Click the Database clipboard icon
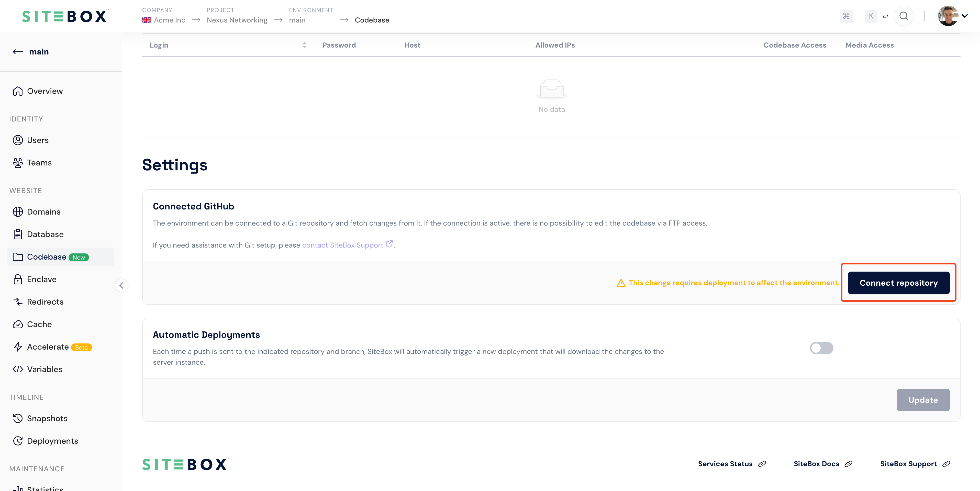This screenshot has width=980, height=491. [x=18, y=234]
